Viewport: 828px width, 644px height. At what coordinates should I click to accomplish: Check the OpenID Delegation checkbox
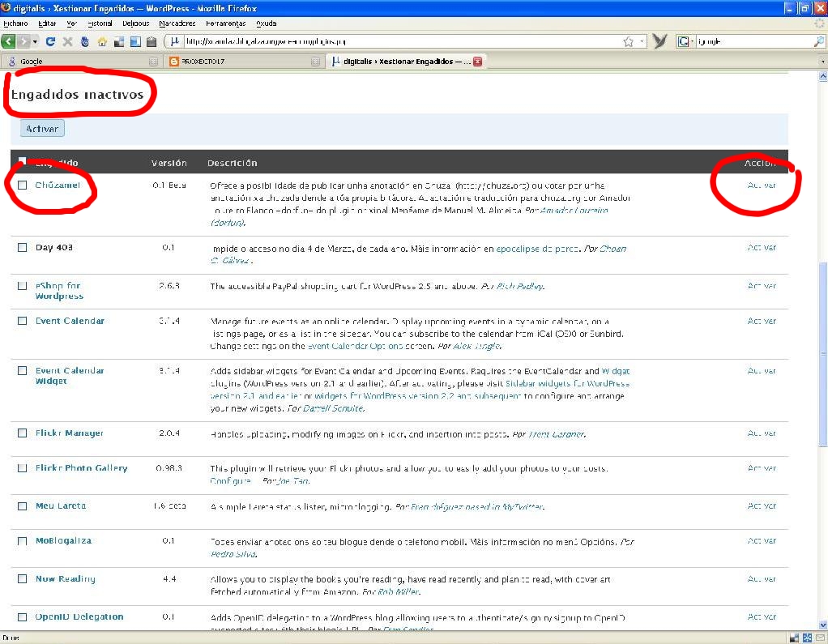22,616
